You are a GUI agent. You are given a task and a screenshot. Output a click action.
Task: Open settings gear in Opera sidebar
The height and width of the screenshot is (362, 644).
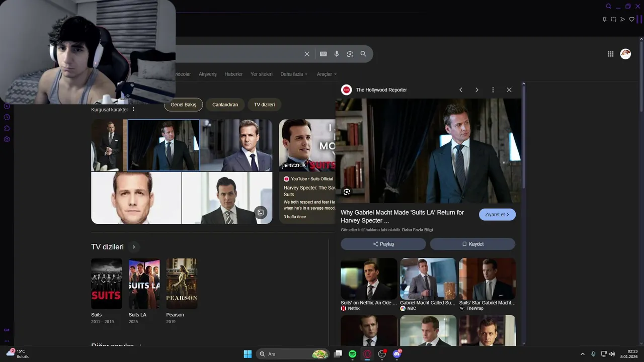[7, 139]
